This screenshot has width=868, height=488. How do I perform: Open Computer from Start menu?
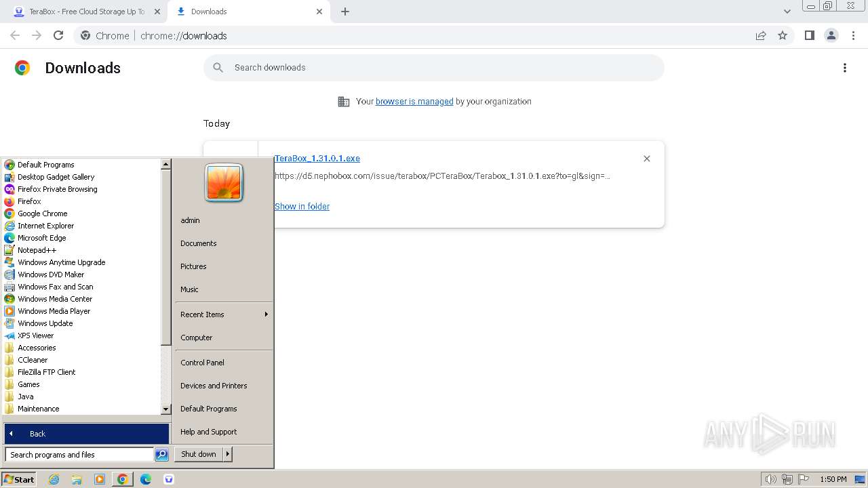point(197,338)
